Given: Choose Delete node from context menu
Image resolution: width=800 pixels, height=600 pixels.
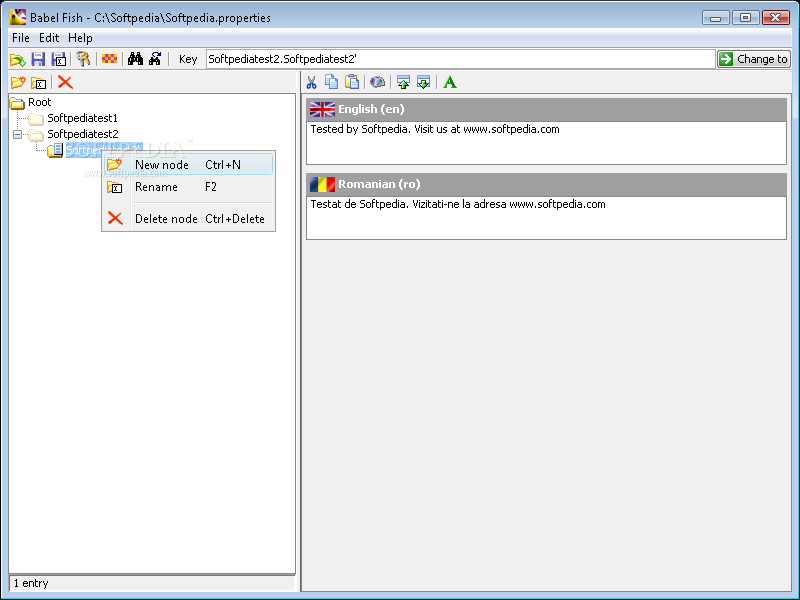Looking at the screenshot, I should pos(188,219).
